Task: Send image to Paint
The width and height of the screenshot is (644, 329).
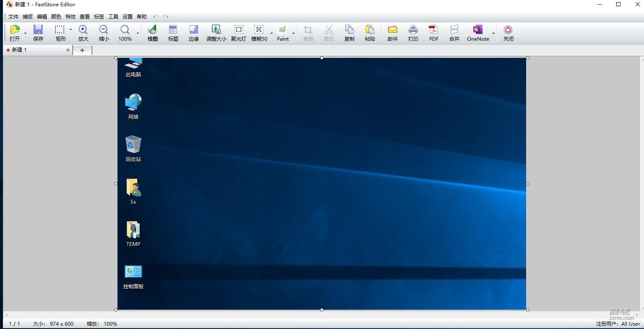Action: (282, 30)
